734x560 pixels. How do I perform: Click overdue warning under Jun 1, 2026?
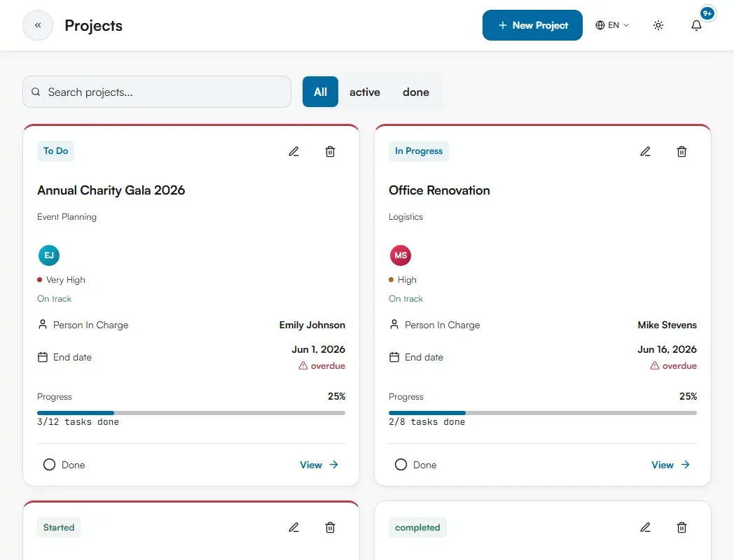pos(322,366)
